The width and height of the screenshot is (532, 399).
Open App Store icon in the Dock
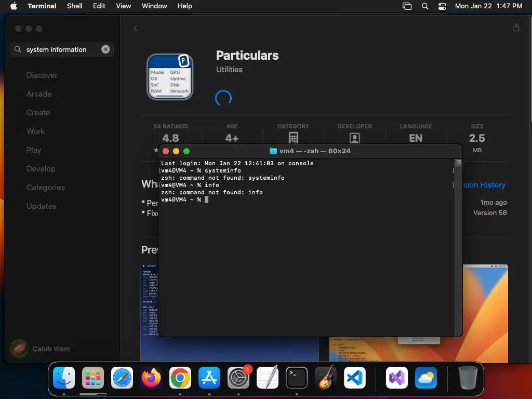209,377
